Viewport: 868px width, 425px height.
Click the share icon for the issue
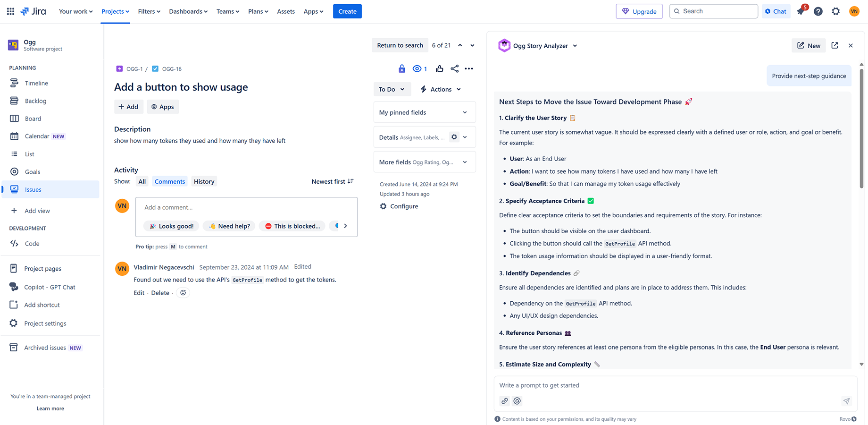pyautogui.click(x=454, y=69)
